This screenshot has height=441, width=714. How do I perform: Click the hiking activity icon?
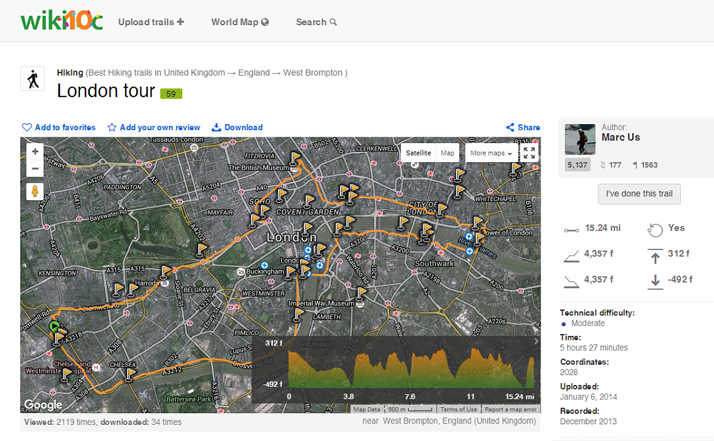tap(33, 80)
